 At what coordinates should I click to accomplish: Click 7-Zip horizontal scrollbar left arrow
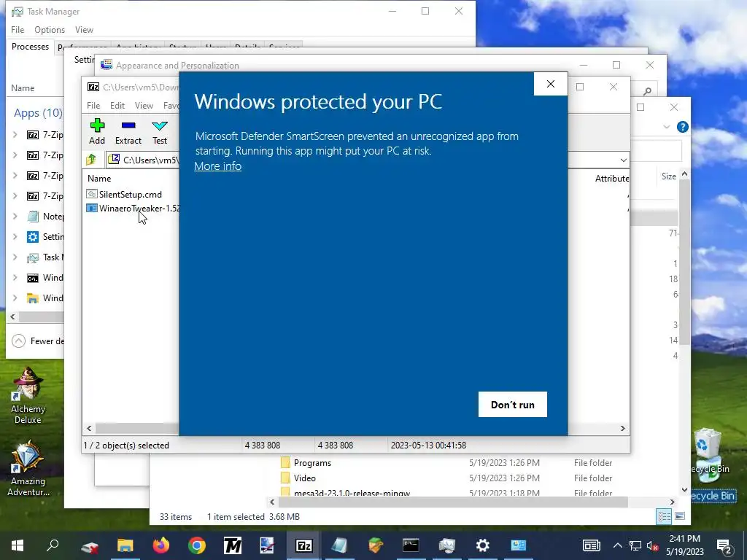coord(89,429)
